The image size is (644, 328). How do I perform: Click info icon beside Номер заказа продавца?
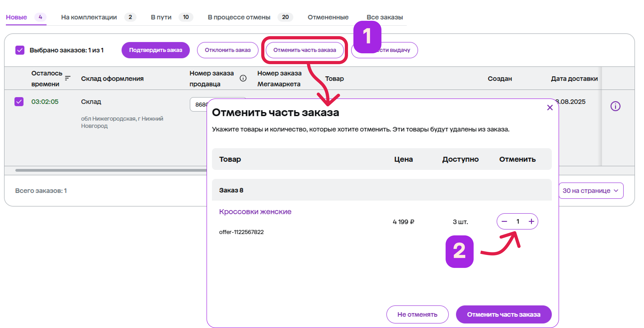coord(243,78)
